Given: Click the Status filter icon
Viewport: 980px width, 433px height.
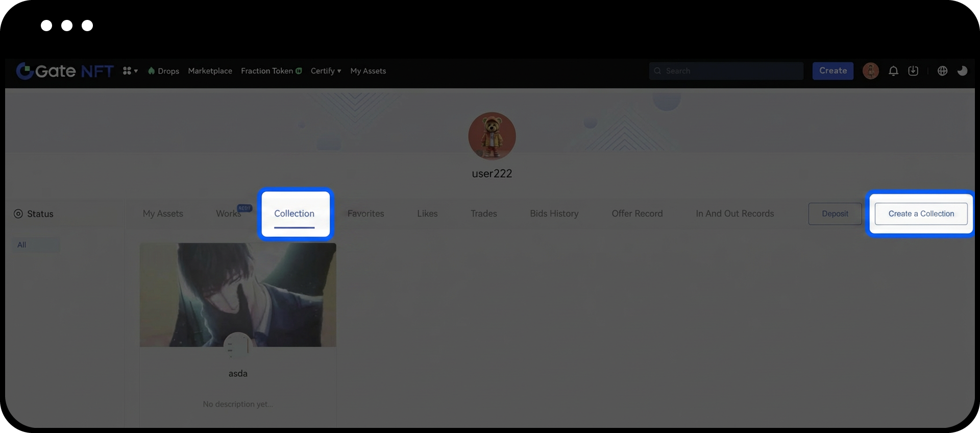Looking at the screenshot, I should point(18,214).
